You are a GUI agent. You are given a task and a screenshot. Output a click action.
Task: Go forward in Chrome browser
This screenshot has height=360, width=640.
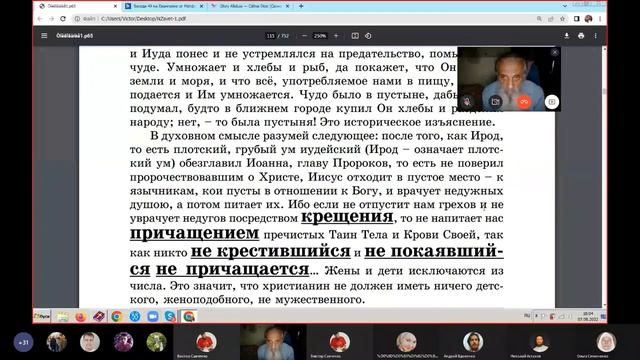tap(51, 18)
